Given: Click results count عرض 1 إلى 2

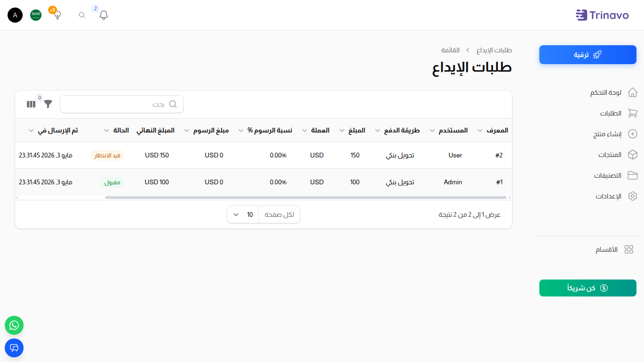Looking at the screenshot, I should point(470,214).
